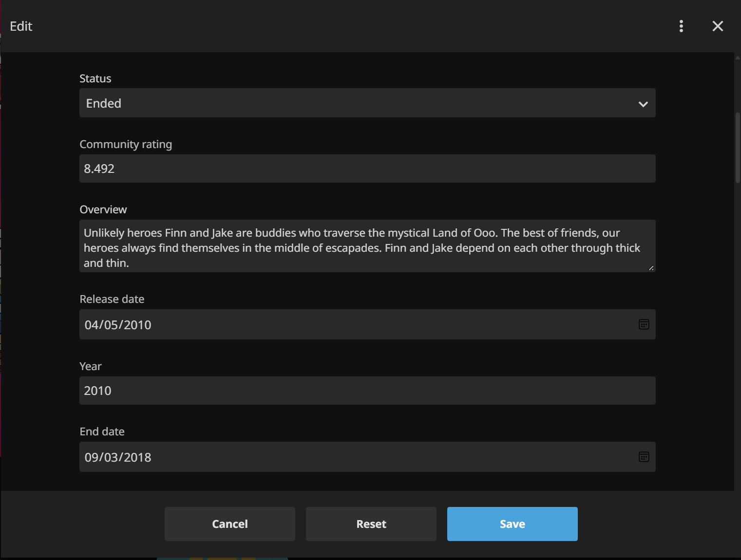Select year 2010 in the Release date field
The height and width of the screenshot is (560, 741).
coord(137,325)
